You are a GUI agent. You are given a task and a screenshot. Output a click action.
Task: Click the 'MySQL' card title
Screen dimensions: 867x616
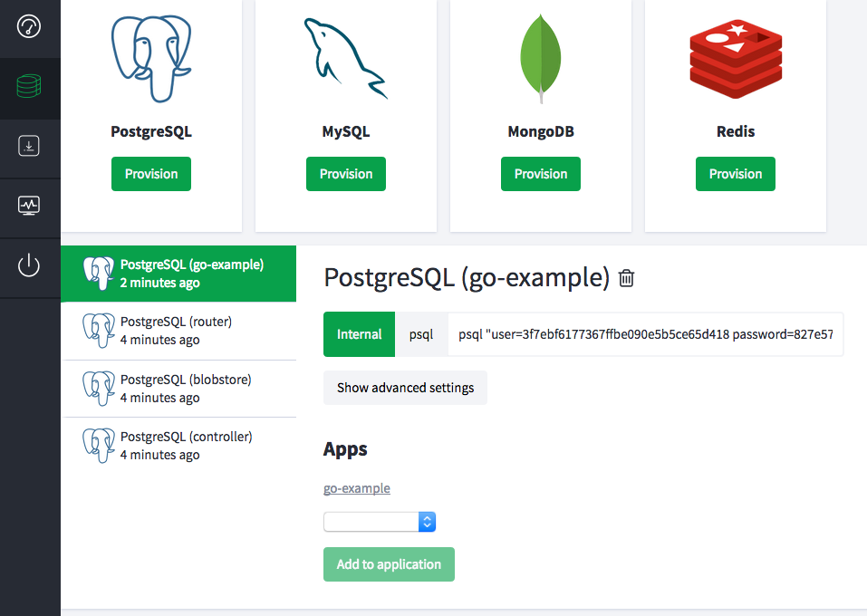[345, 131]
